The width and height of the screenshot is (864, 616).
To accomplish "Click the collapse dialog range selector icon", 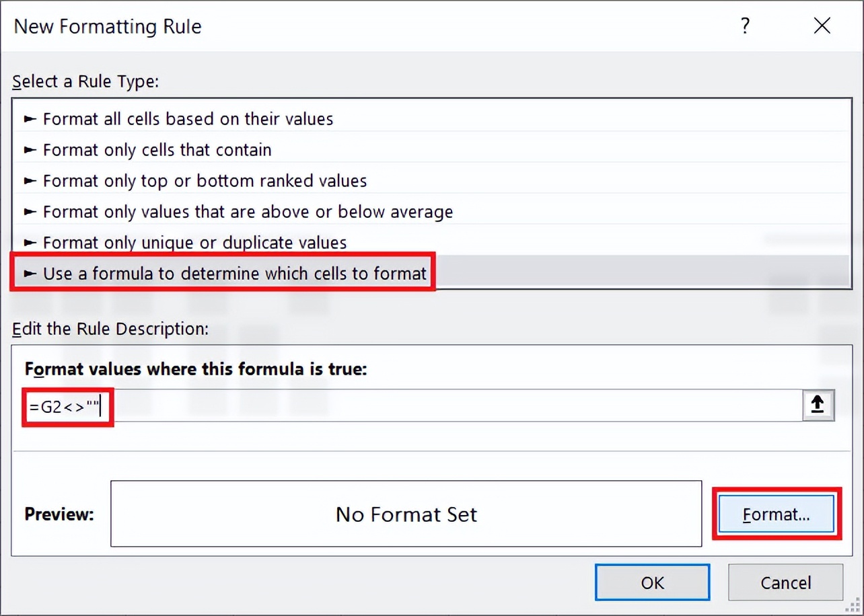I will (818, 405).
